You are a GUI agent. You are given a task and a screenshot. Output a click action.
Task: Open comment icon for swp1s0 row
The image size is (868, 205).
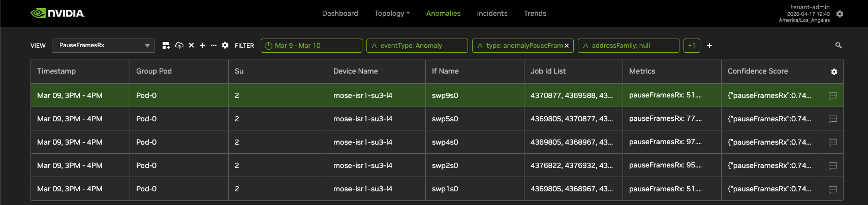[x=833, y=189]
